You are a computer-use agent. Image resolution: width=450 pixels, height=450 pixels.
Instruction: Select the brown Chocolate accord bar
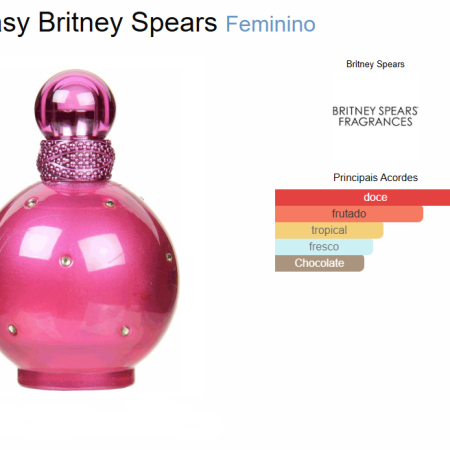(319, 263)
